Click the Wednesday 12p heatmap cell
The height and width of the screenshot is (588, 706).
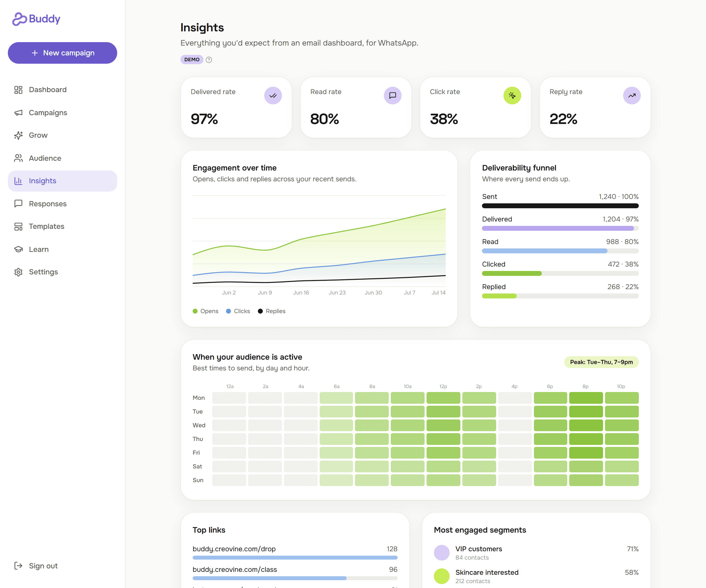(443, 425)
